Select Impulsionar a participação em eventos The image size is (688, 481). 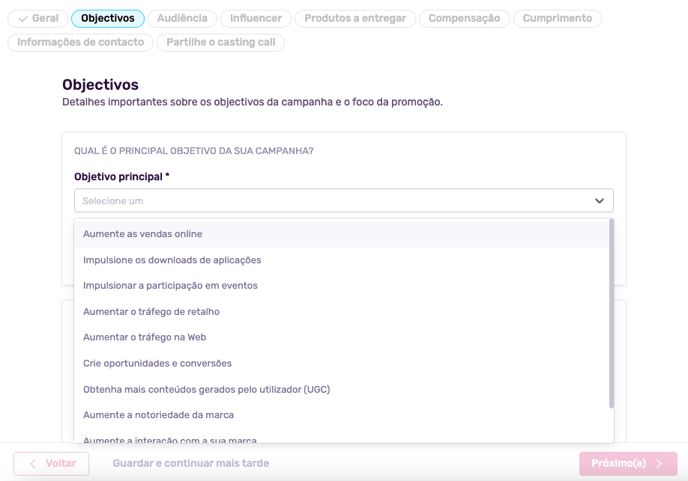(x=341, y=286)
